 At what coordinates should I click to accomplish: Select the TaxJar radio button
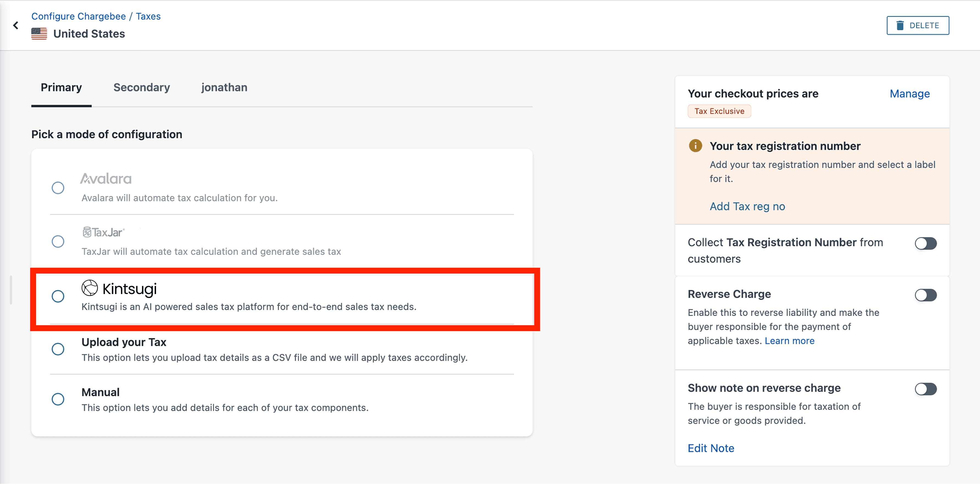coord(58,241)
